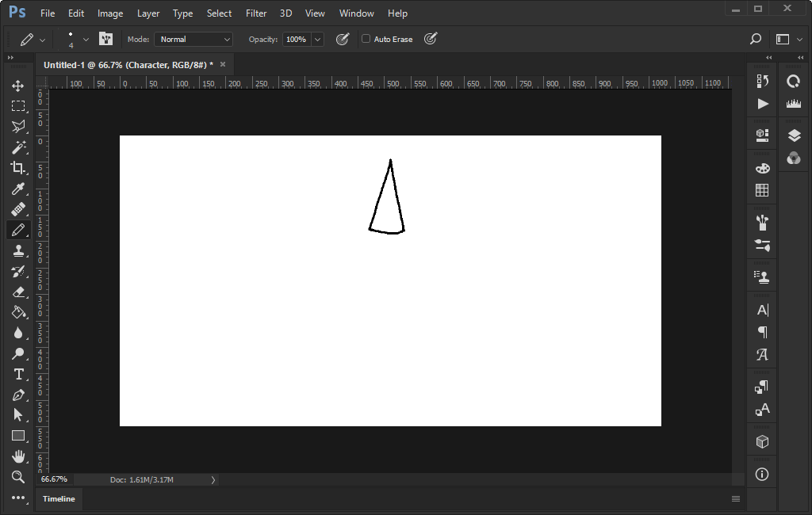
Task: Open the blend Mode dropdown
Action: coord(193,39)
